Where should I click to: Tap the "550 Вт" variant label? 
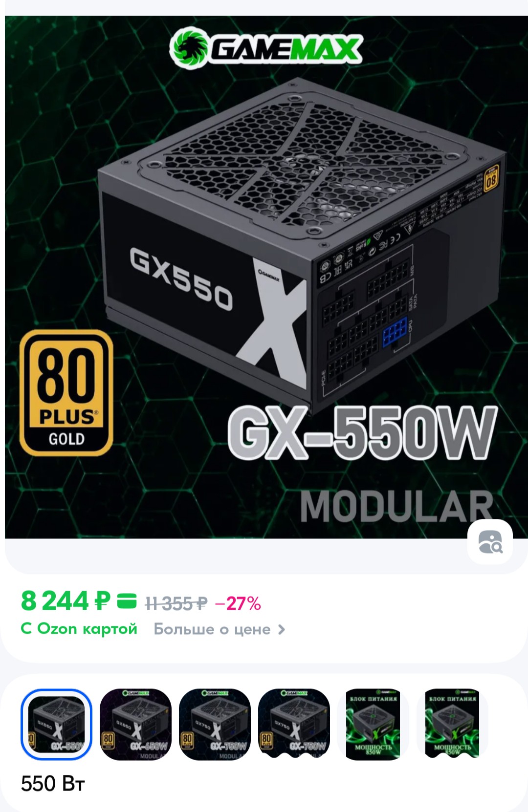pyautogui.click(x=53, y=784)
